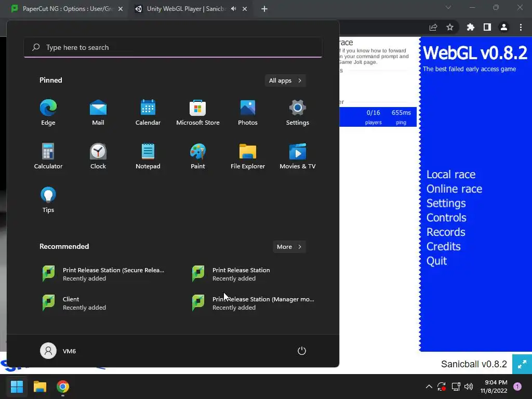532x399 pixels.
Task: Show hidden system tray icons
Action: click(x=429, y=387)
